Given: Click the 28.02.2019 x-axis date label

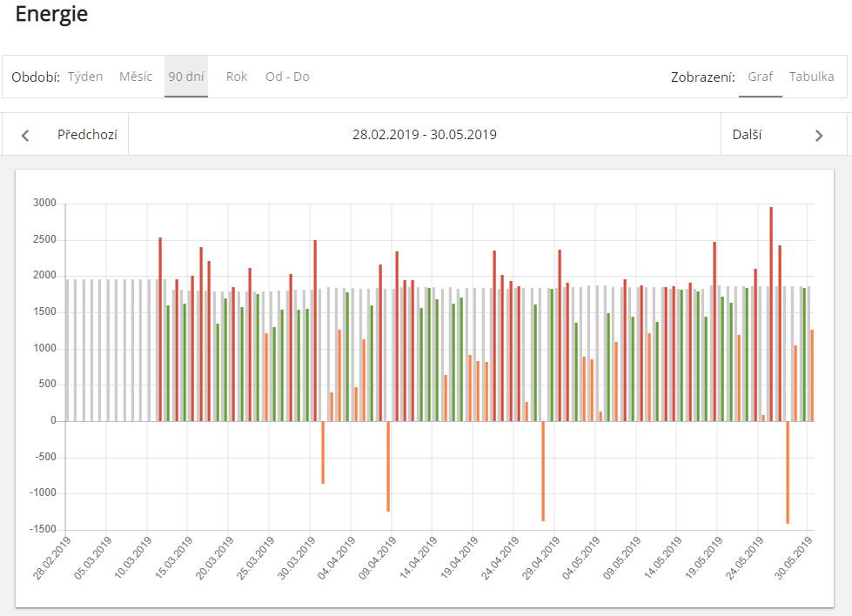Looking at the screenshot, I should point(52,558).
